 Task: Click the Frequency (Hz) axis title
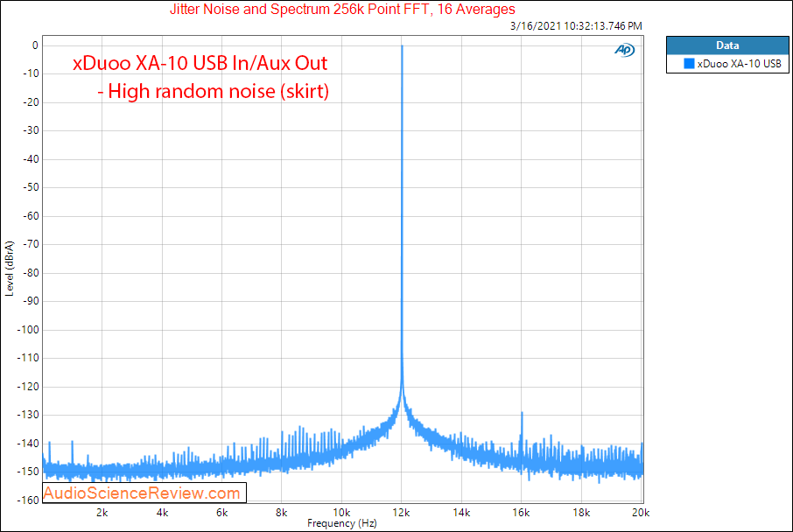pos(342,523)
